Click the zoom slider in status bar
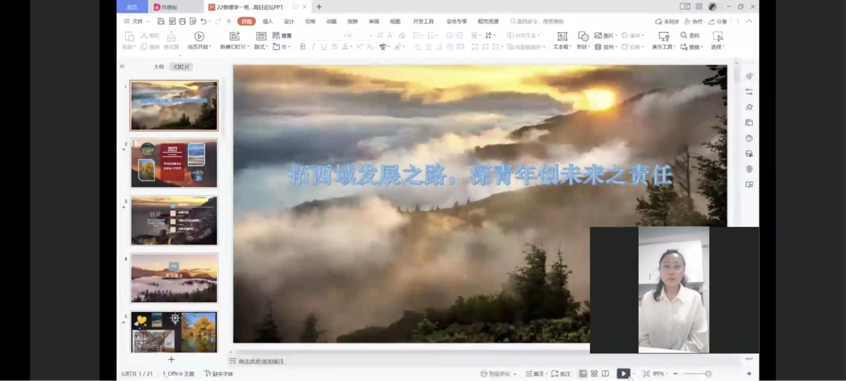 (x=697, y=373)
